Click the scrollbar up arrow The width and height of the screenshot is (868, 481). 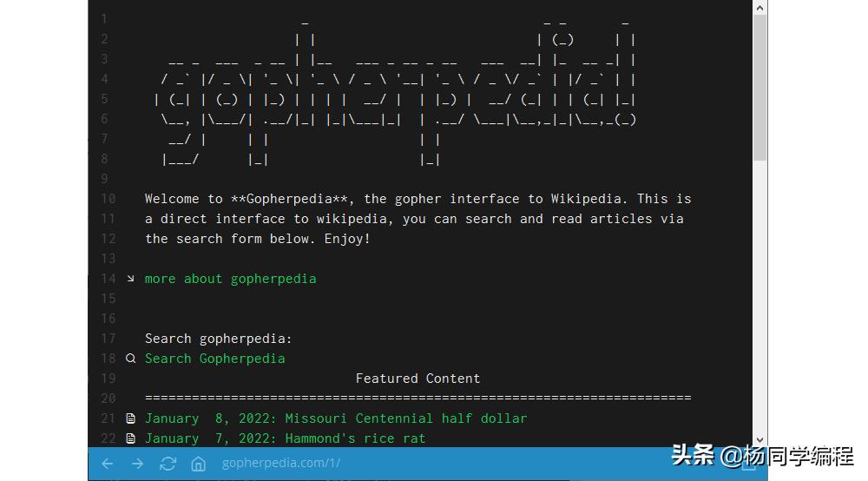[759, 8]
